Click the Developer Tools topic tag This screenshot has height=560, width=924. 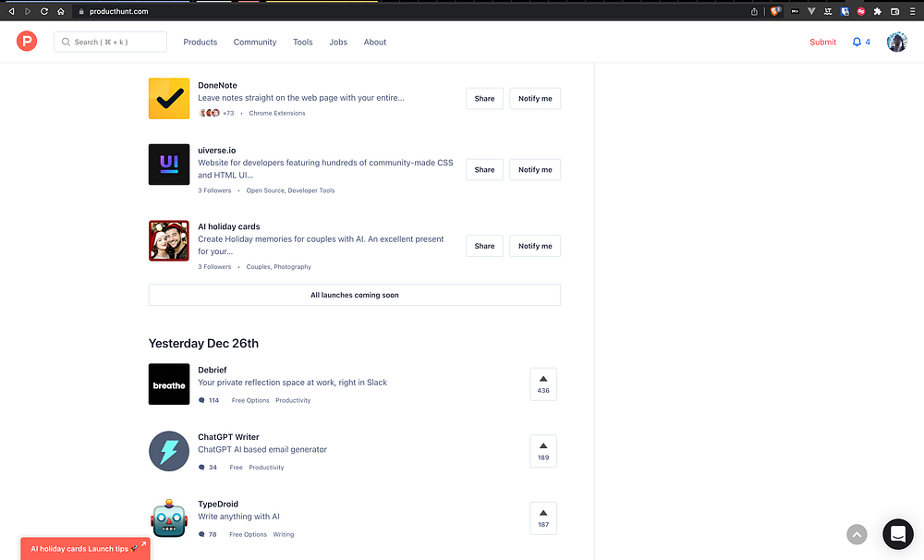click(x=311, y=190)
